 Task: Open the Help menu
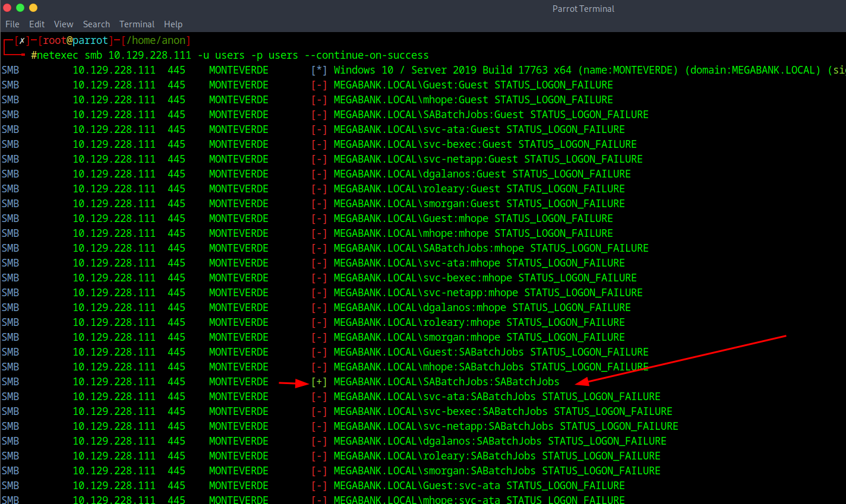coord(173,24)
